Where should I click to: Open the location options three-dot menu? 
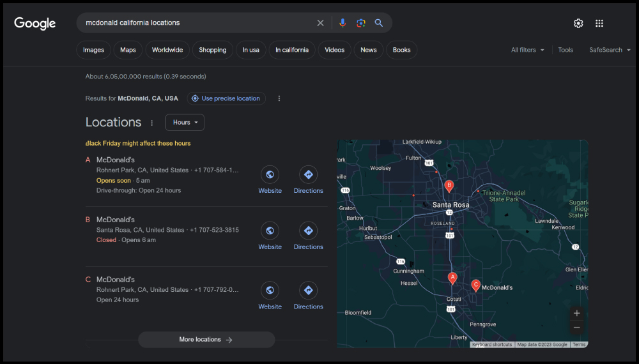click(279, 98)
